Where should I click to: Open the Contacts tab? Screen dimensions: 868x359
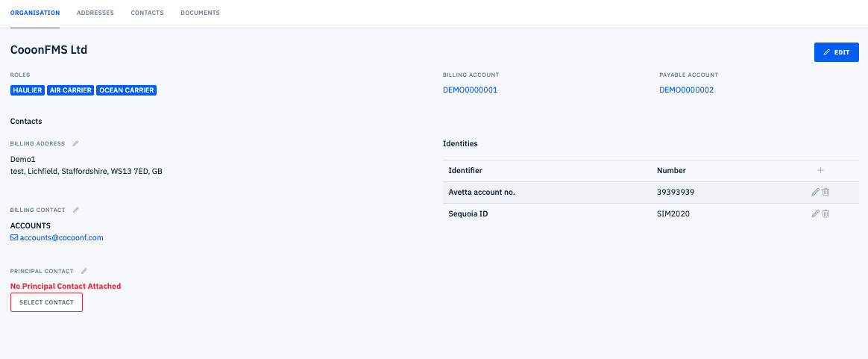[x=147, y=13]
